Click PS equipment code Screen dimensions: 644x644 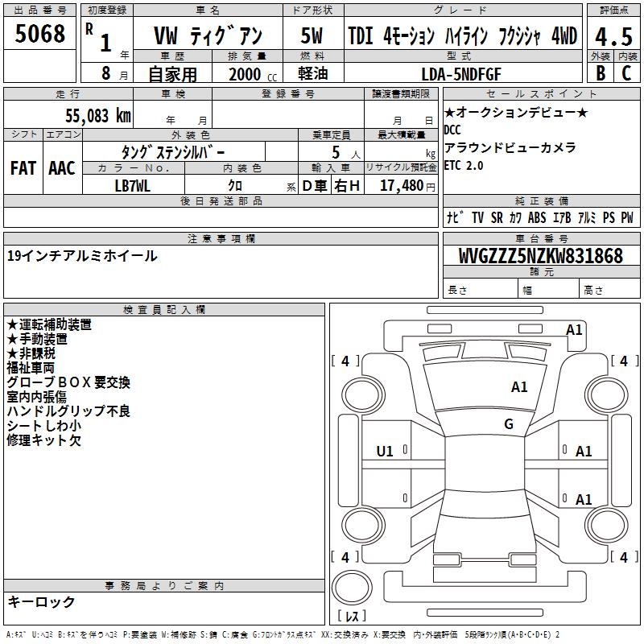609,217
